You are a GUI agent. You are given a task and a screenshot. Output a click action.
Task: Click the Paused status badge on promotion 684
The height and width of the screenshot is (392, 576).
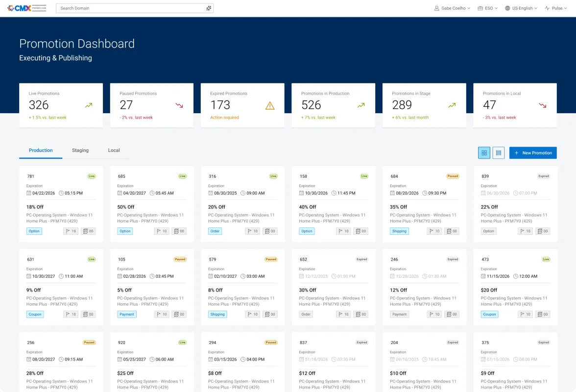[x=453, y=176]
